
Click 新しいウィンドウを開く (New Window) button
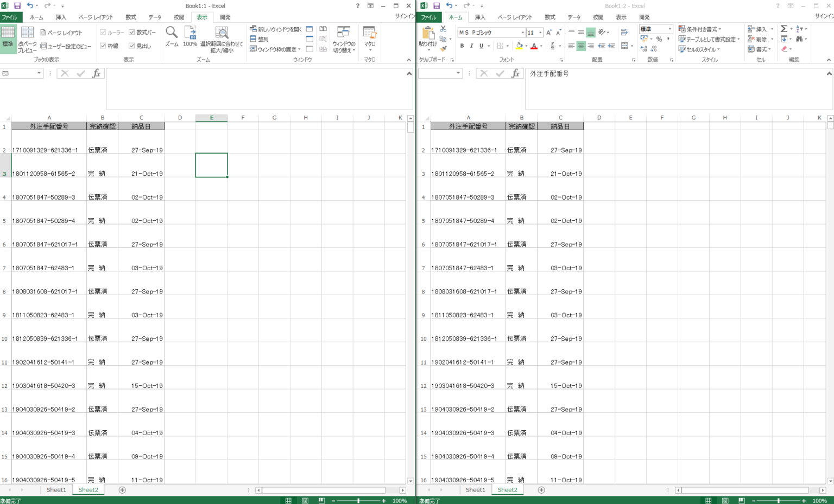(x=275, y=29)
